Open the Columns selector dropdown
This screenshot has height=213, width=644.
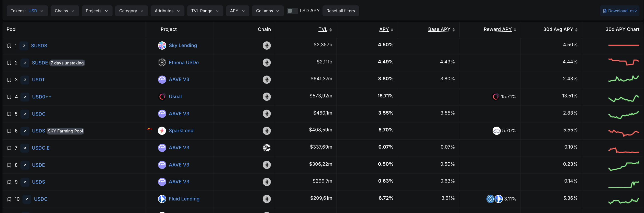tap(268, 11)
